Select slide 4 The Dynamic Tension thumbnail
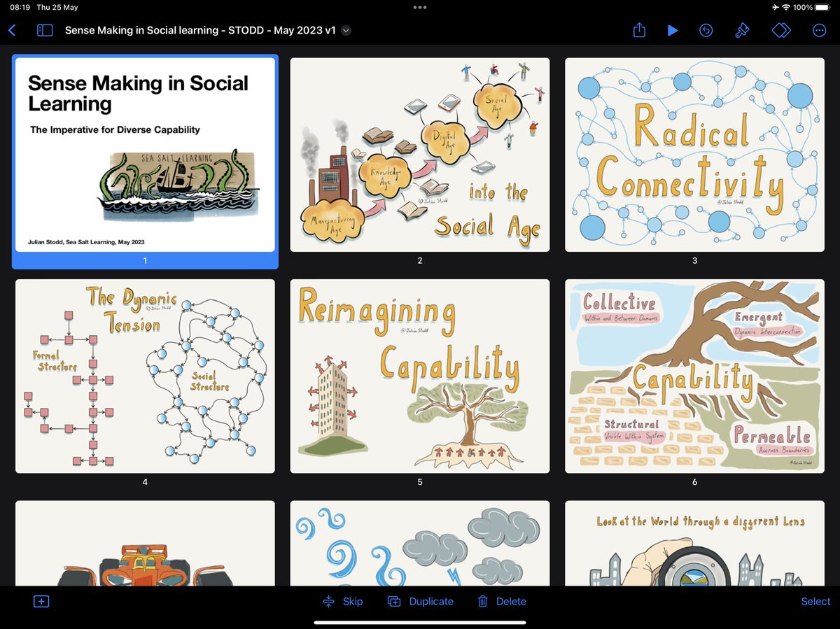840x629 pixels. (145, 376)
